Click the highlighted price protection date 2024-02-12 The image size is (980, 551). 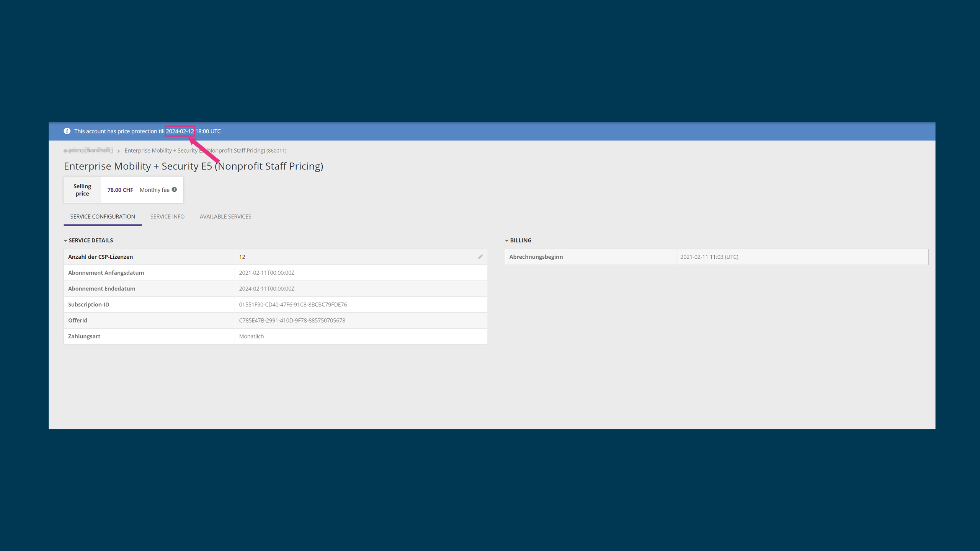180,131
